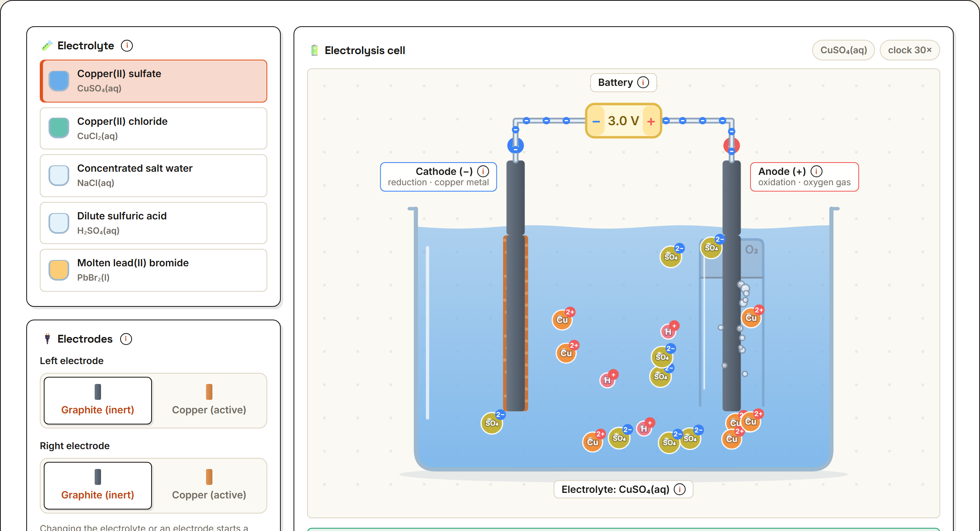Click the battery plus terminal

(651, 121)
